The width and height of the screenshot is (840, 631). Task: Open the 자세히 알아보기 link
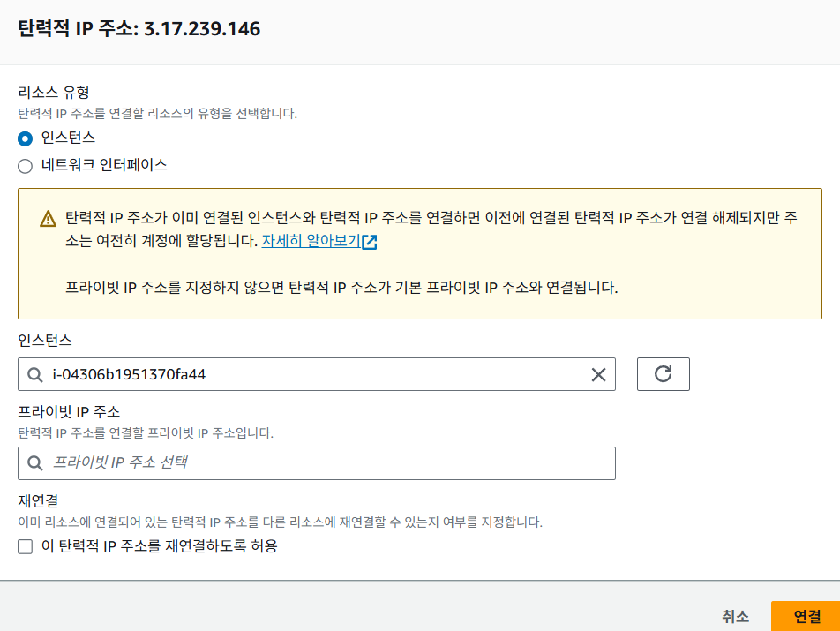point(311,241)
